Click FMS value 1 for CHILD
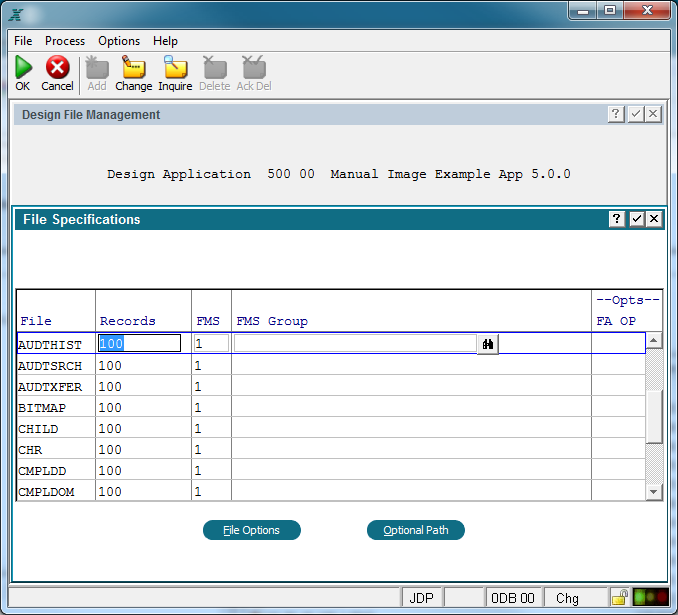The image size is (678, 615). pos(198,429)
